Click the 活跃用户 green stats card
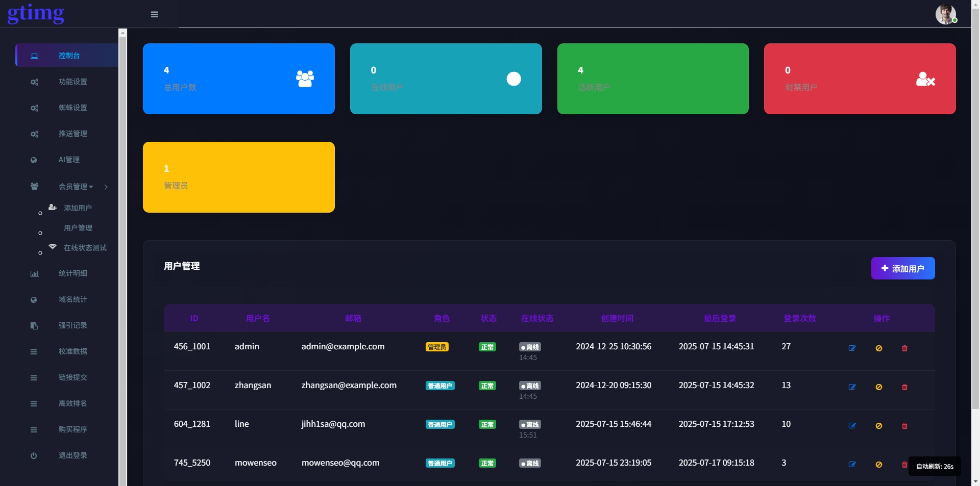Viewport: 980px width, 486px height. 653,79
